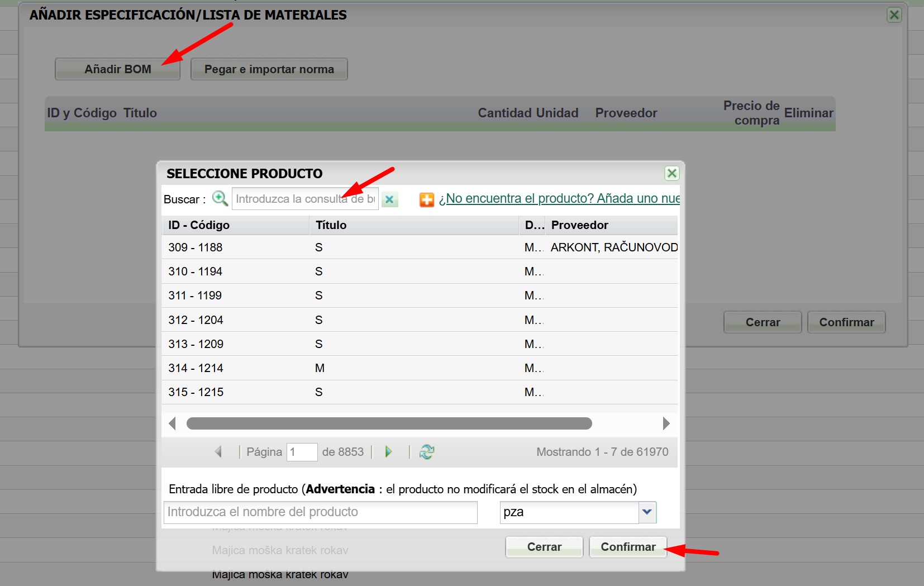The width and height of the screenshot is (924, 586).
Task: Click 'de 8853' page count text
Action: [x=343, y=452]
